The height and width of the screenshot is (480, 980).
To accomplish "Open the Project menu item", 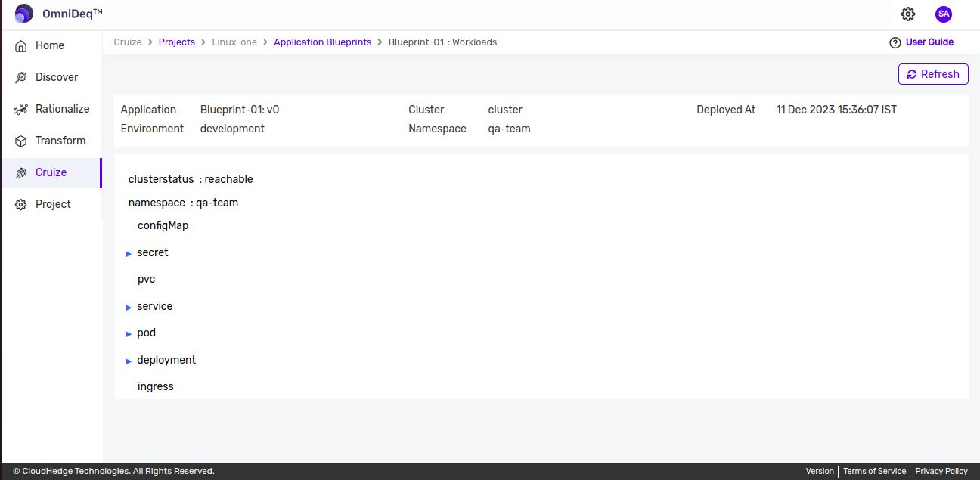I will 51,204.
